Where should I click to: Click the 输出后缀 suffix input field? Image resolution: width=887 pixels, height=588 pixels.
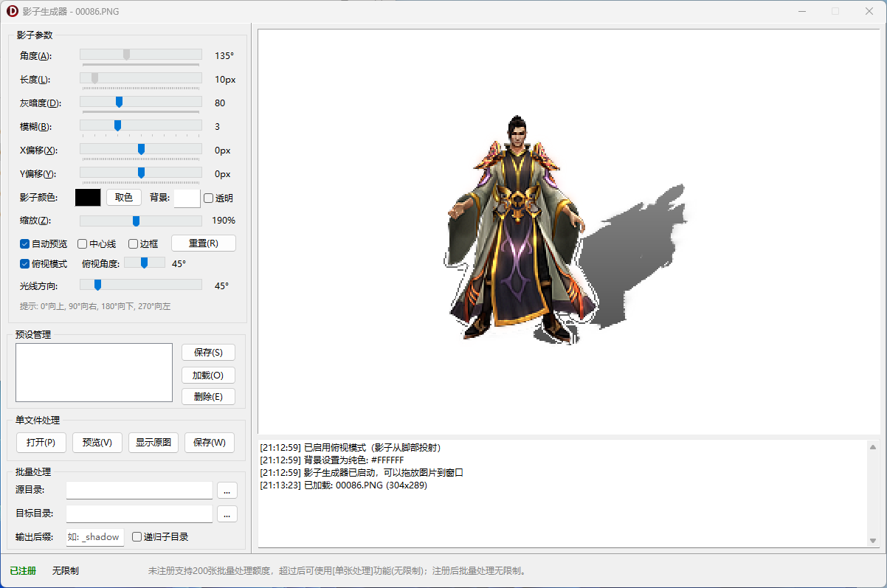94,536
